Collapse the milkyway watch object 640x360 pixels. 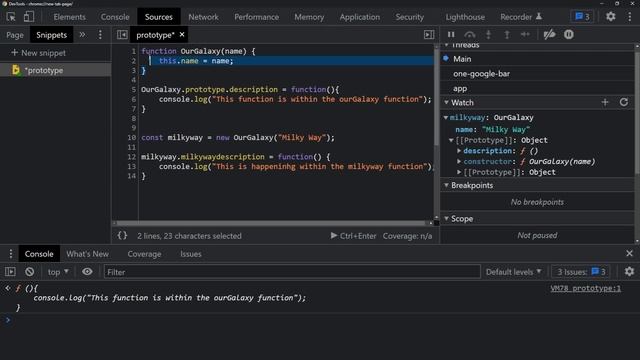(x=446, y=118)
